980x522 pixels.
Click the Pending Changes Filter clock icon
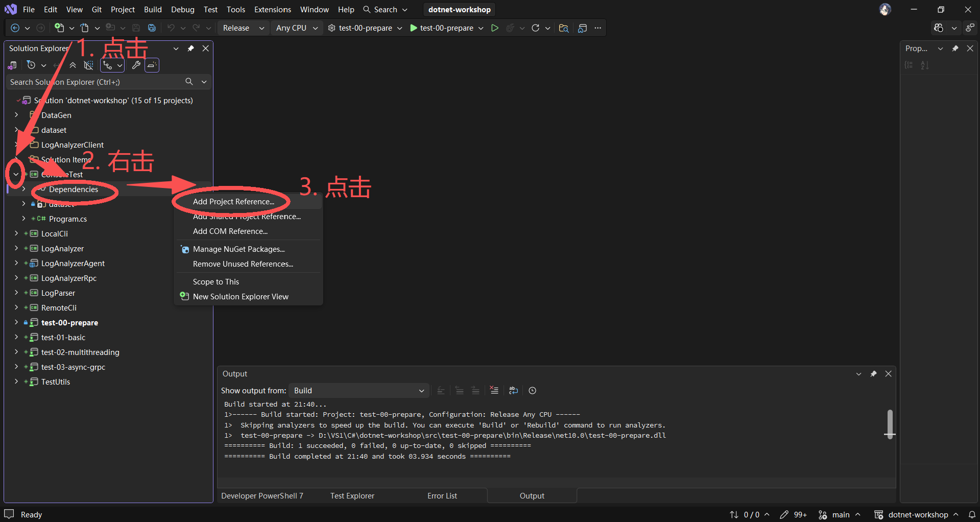(31, 65)
